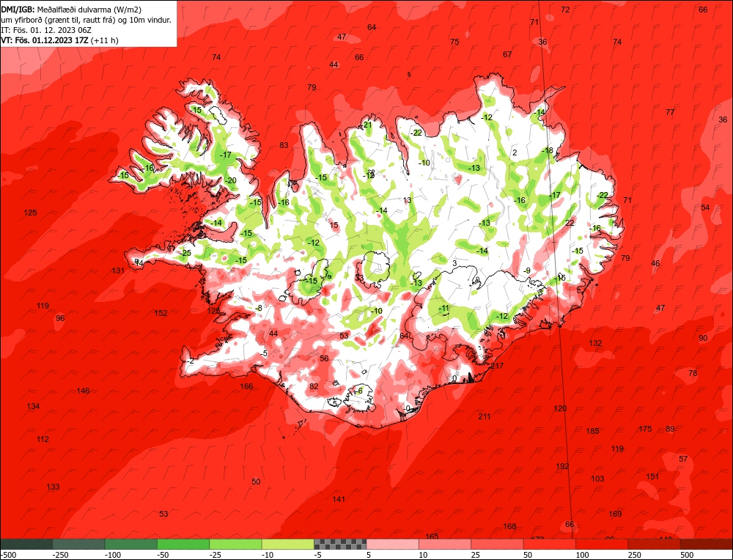733x560 pixels.
Task: Click the value '83'-adjacent '79' north of Skagi
Action: (312, 87)
